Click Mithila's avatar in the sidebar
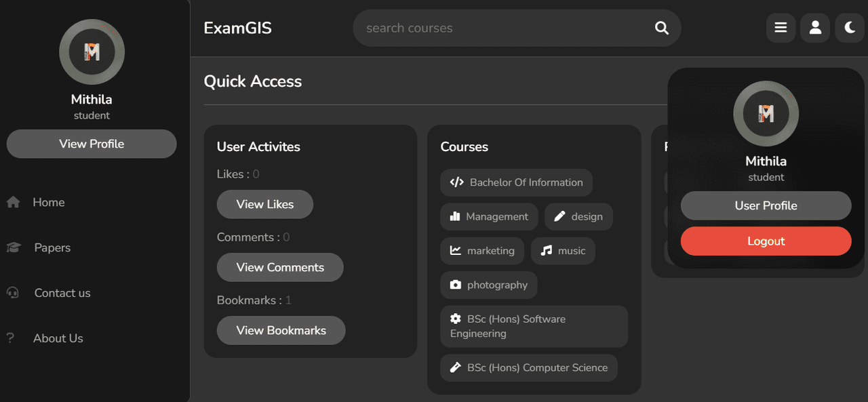This screenshot has width=868, height=402. point(92,52)
